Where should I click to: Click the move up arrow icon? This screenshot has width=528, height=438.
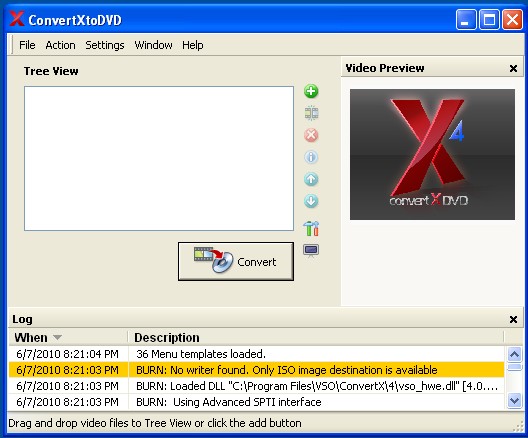(311, 179)
